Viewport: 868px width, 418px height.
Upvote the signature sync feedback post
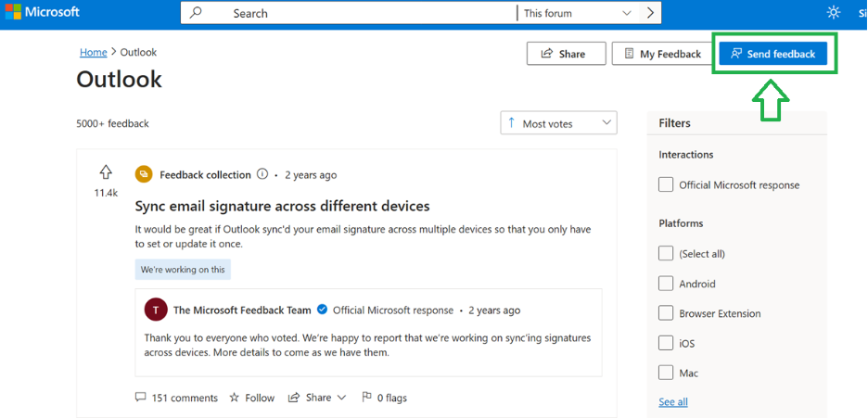tap(106, 172)
